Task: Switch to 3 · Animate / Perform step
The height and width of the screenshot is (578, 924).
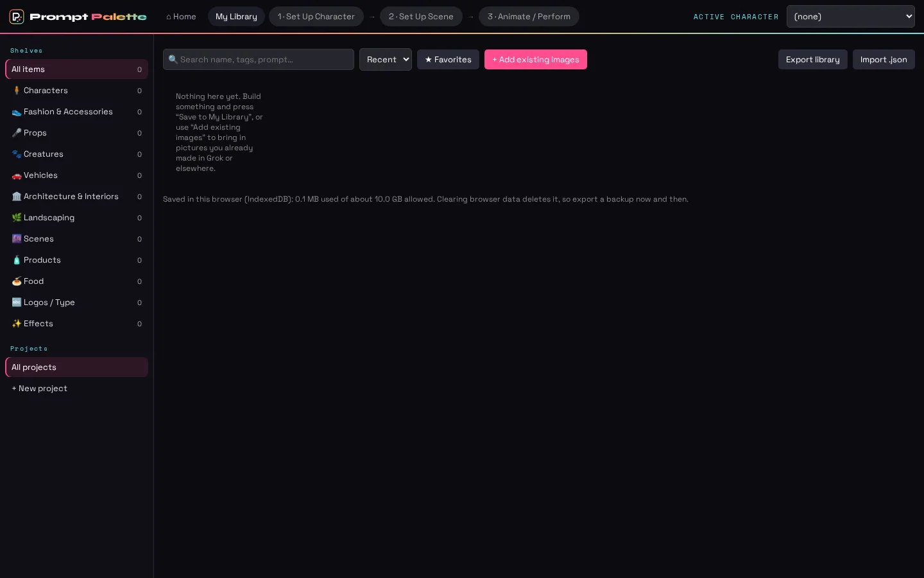Action: click(529, 17)
